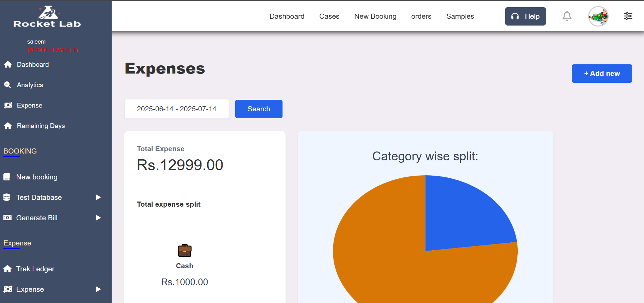
Task: Open Trek Ledger from the sidebar
Action: [x=35, y=269]
